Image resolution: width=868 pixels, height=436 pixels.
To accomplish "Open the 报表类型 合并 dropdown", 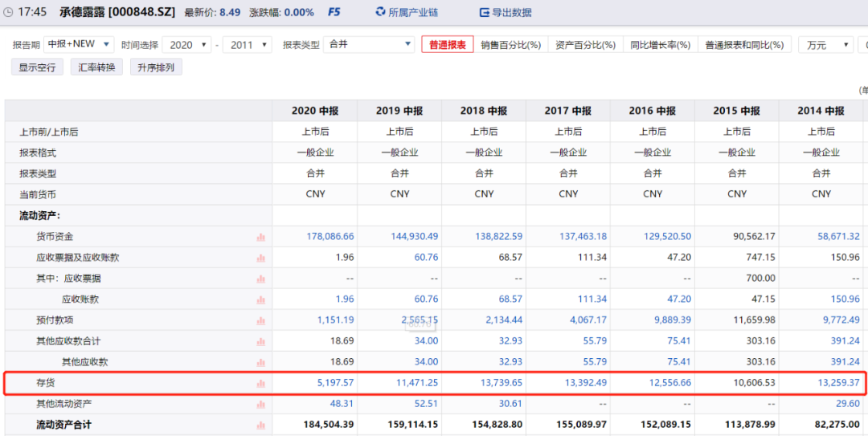I will (370, 45).
